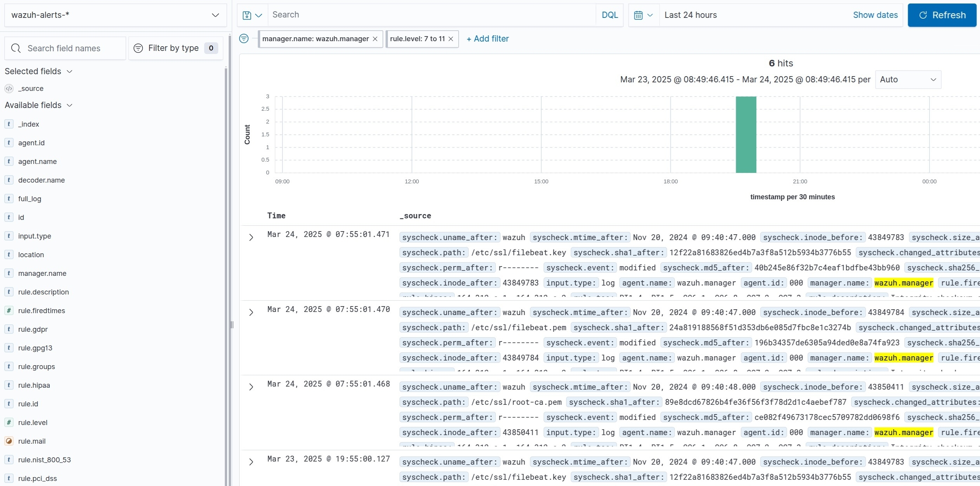Click the /etc/ssl/filebeat.pem path value
Image resolution: width=980 pixels, height=486 pixels.
(519, 327)
